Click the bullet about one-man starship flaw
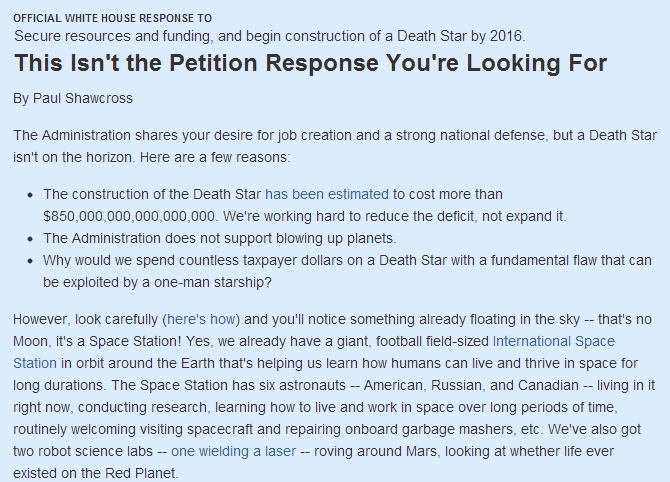Screen dimensions: 670x482 [x=347, y=271]
